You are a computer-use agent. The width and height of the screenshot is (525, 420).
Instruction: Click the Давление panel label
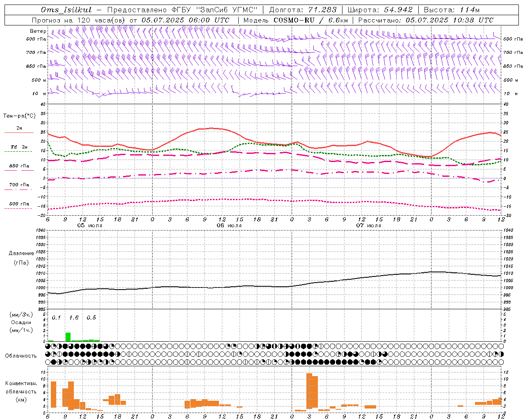[21, 253]
